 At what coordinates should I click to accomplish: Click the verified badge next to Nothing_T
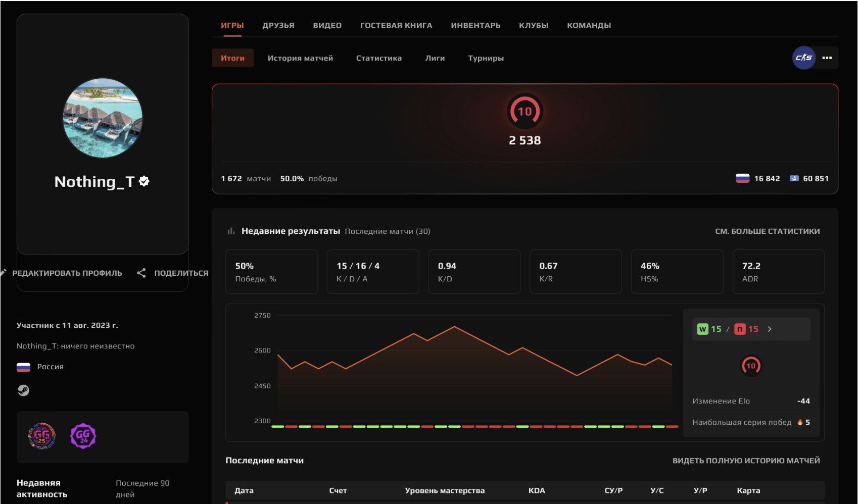(x=144, y=181)
